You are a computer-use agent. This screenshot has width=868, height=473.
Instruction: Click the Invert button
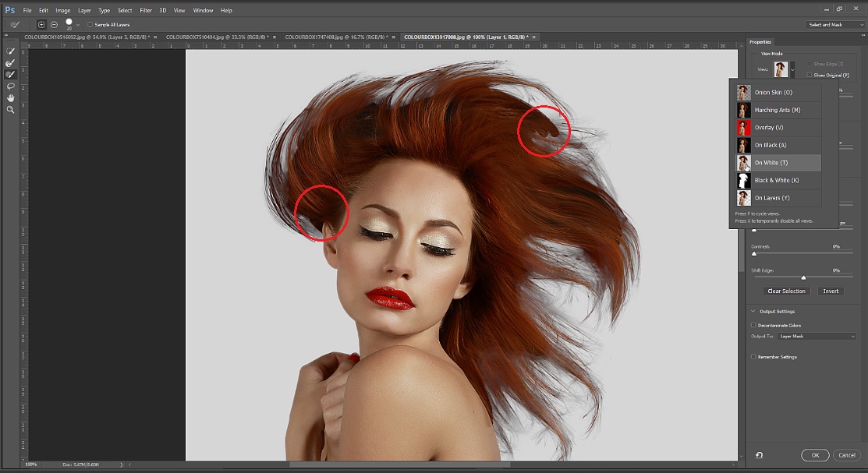coord(831,291)
